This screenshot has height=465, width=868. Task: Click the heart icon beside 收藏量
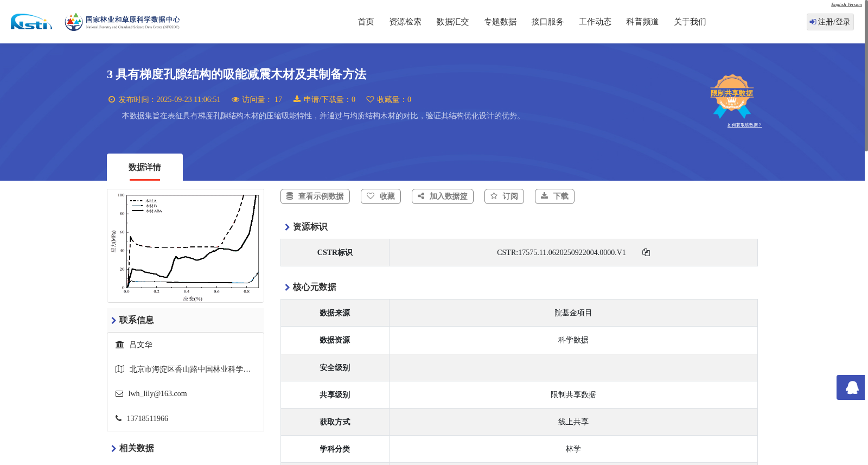[x=370, y=99]
